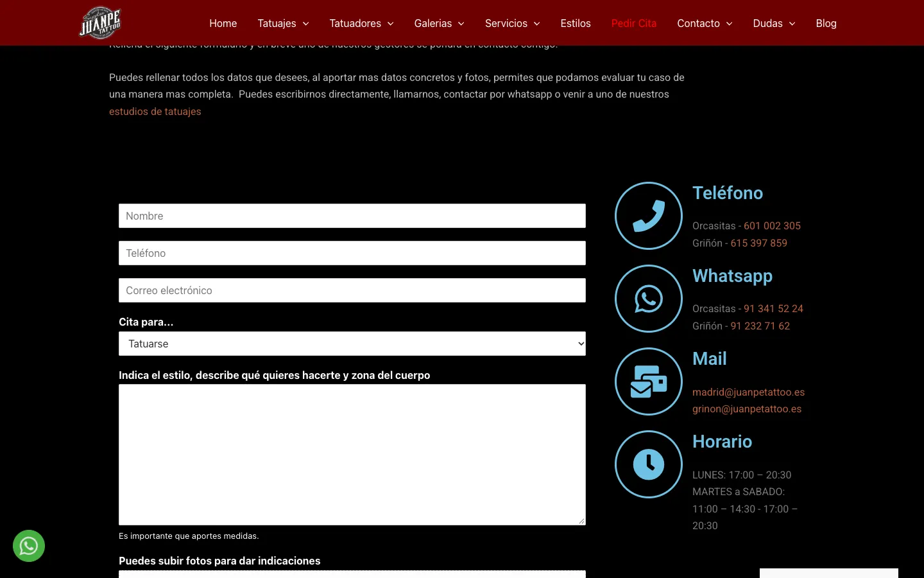Click the WhatsApp circle icon beside contact numbers
The width and height of the screenshot is (924, 578).
[649, 299]
